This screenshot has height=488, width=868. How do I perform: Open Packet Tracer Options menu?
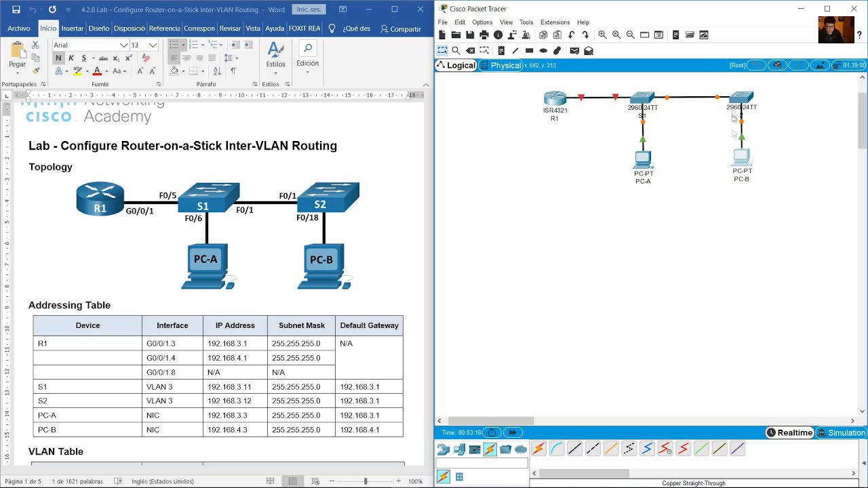[482, 22]
